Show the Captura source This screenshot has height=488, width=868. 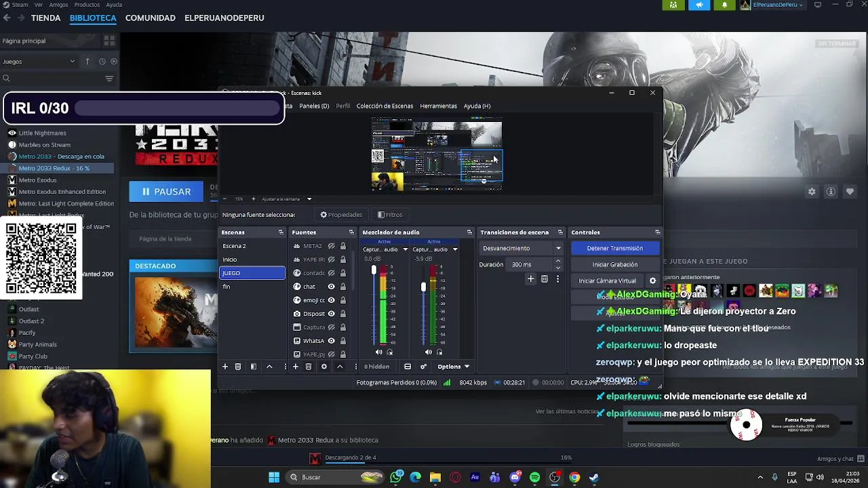(x=332, y=327)
